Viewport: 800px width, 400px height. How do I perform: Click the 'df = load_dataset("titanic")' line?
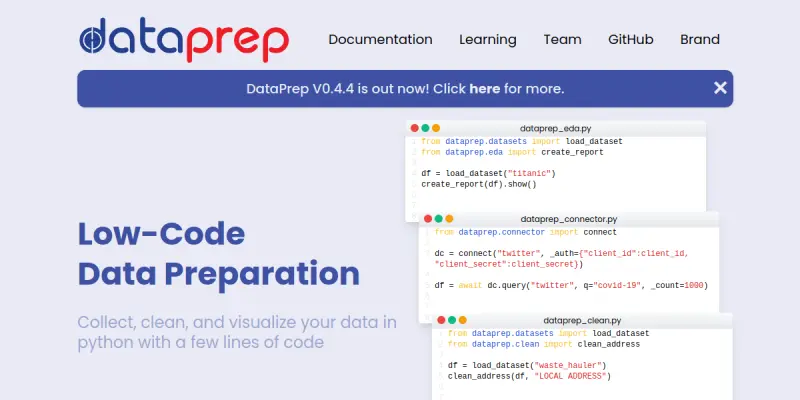tap(488, 173)
